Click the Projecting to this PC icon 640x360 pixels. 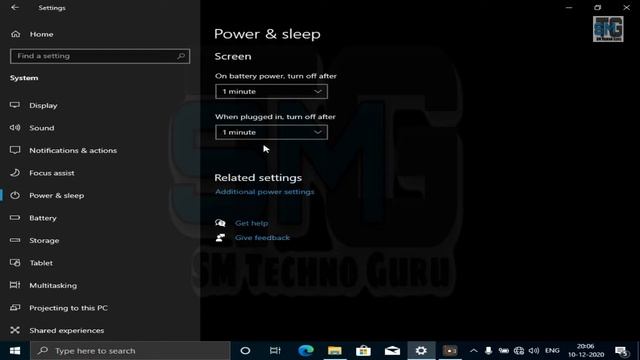pyautogui.click(x=15, y=307)
